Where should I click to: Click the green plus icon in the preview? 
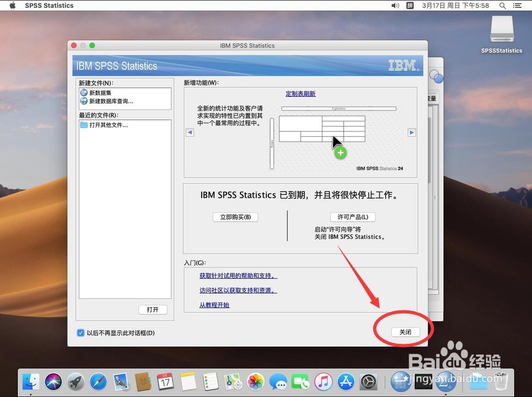[340, 152]
